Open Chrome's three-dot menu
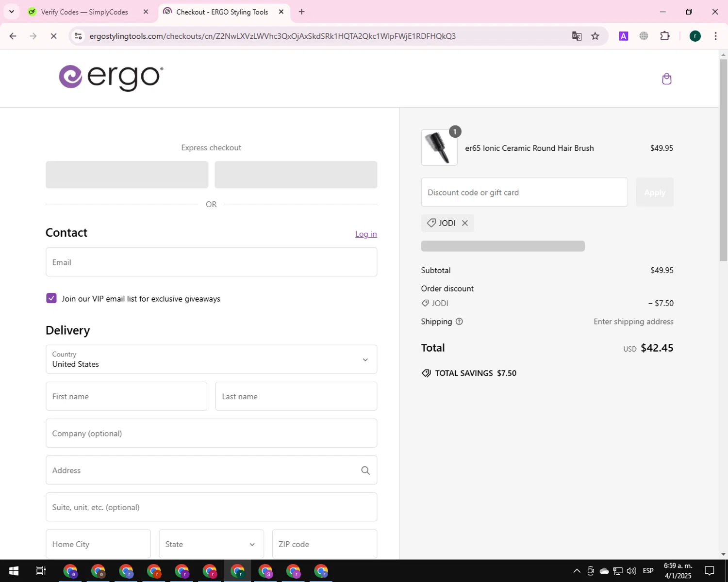 [715, 36]
